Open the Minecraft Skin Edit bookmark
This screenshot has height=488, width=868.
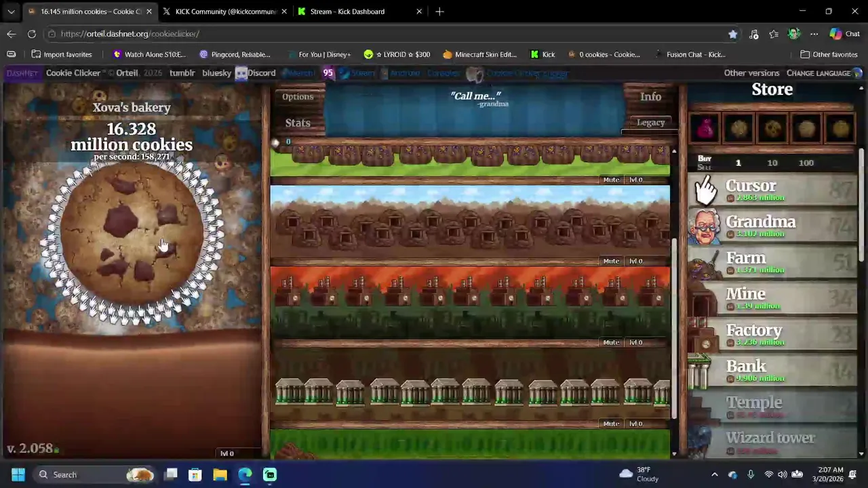point(479,54)
